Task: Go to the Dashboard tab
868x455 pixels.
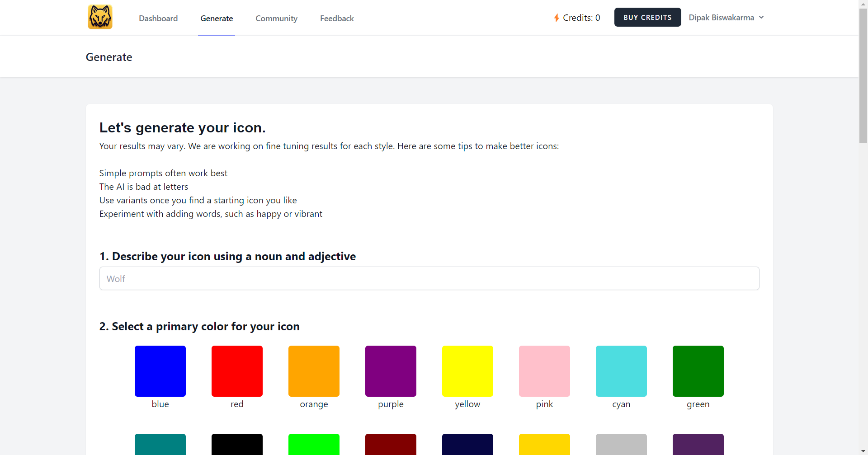Action: pos(158,19)
